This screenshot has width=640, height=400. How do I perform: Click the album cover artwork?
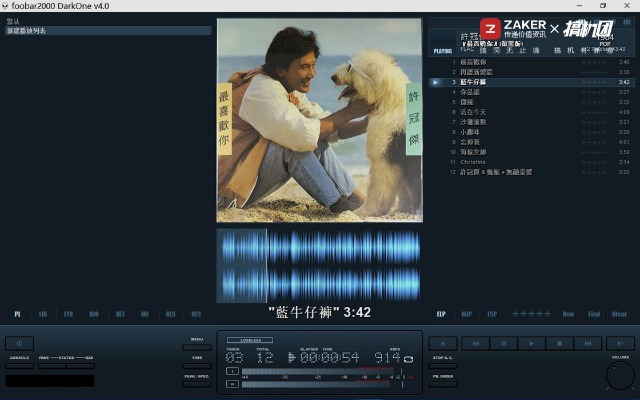click(x=320, y=120)
